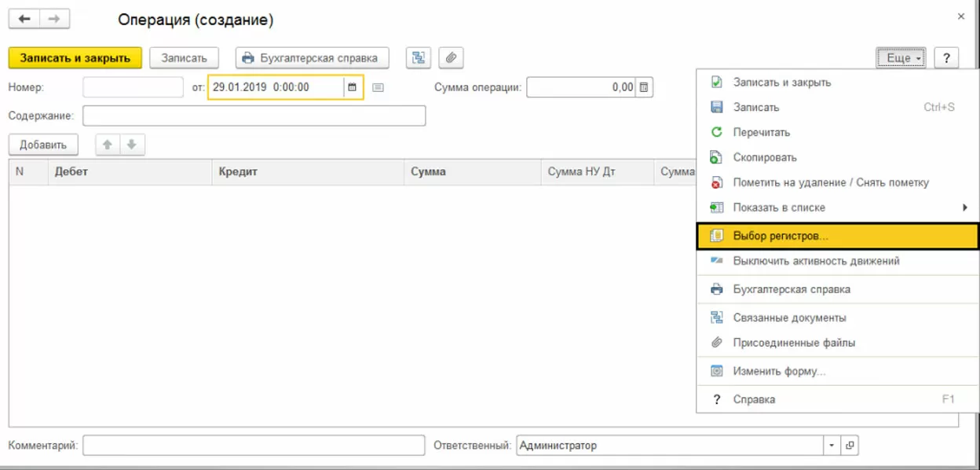
Task: Select Присоединенные файлы menu item
Action: (x=837, y=343)
